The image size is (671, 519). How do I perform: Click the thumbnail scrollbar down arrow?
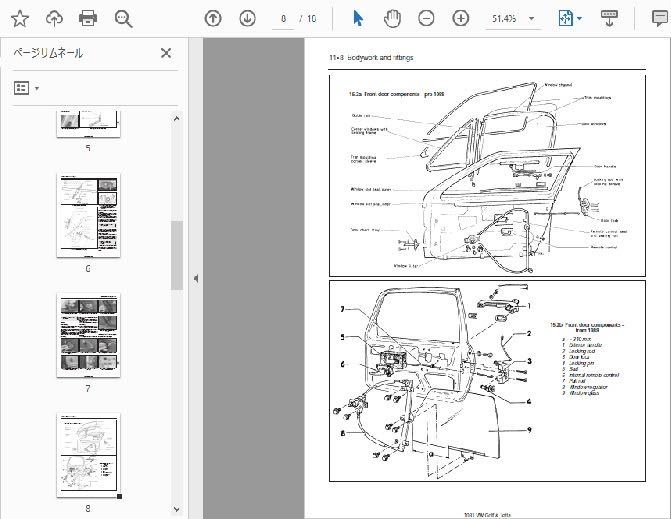click(177, 509)
